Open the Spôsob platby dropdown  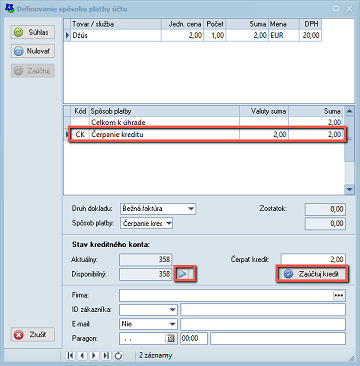pyautogui.click(x=169, y=223)
